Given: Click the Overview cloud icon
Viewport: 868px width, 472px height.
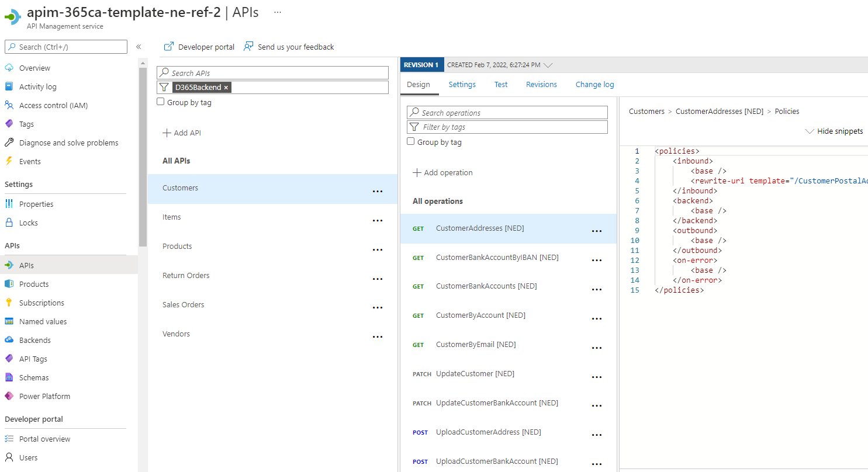Looking at the screenshot, I should [x=9, y=68].
